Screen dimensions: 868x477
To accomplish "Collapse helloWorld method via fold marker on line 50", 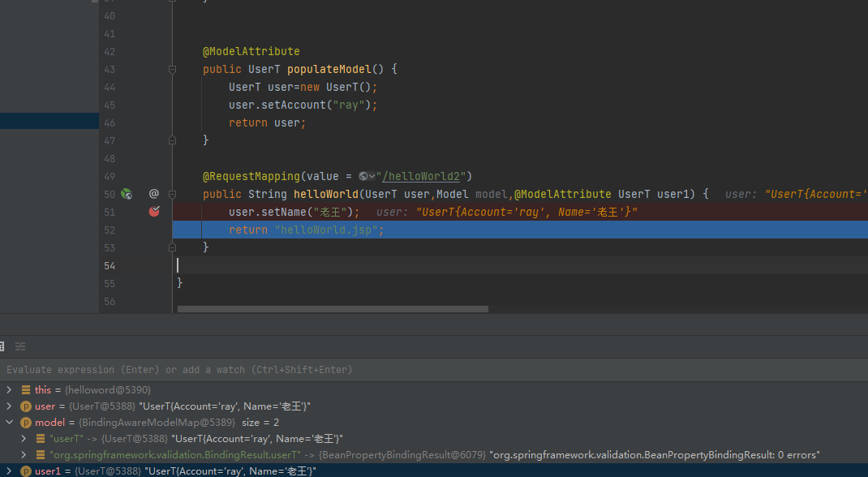I will [172, 194].
